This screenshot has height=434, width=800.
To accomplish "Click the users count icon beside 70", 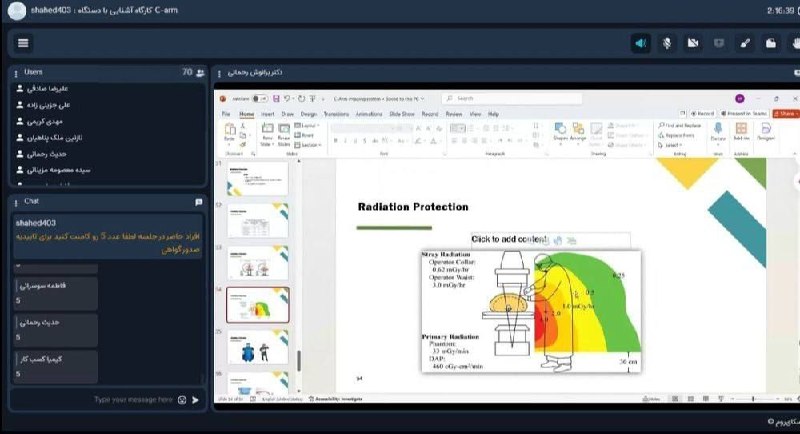I will (200, 73).
